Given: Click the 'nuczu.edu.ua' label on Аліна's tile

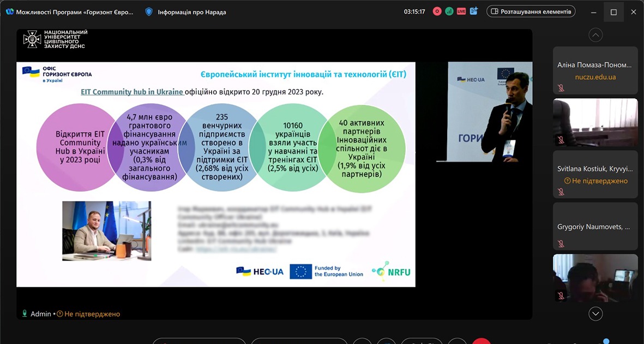Looking at the screenshot, I should tap(595, 77).
